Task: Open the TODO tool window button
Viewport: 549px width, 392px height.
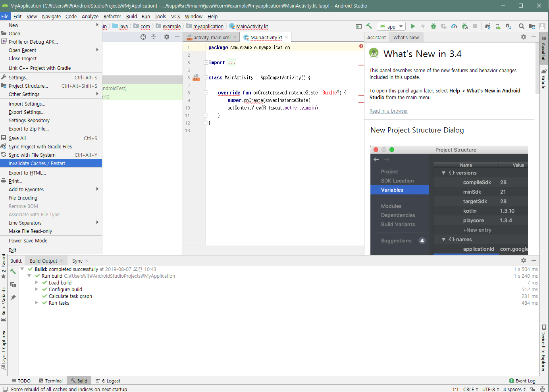Action: point(21,380)
